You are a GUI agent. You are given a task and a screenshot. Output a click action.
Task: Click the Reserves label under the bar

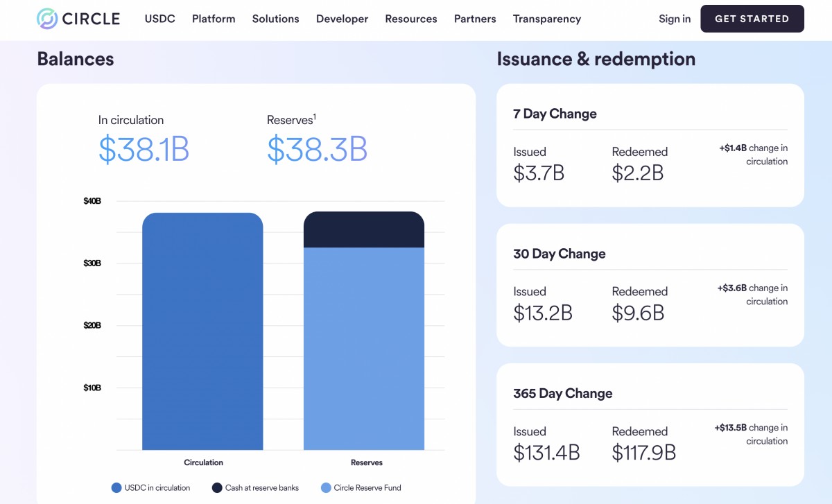point(367,462)
